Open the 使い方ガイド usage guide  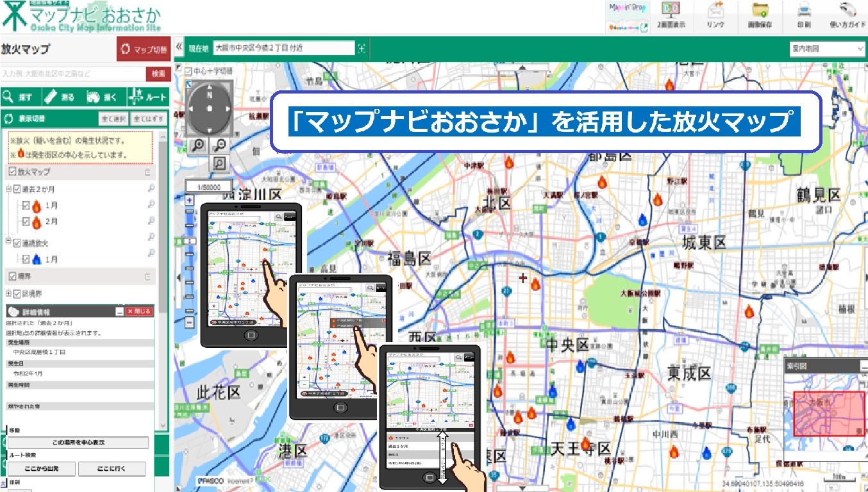847,15
